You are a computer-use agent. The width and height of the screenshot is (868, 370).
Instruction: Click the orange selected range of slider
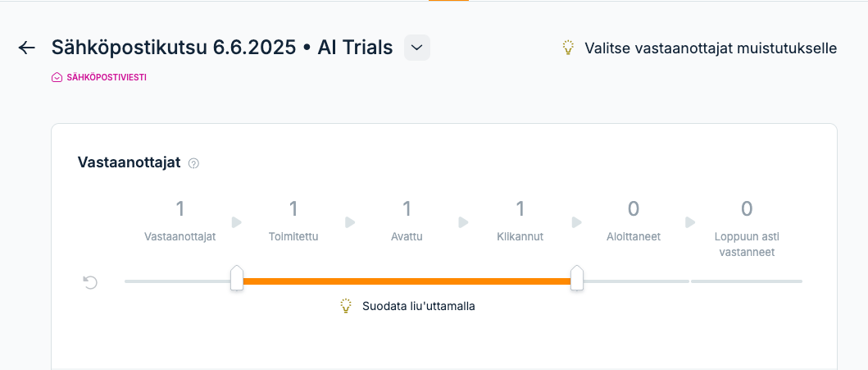point(407,281)
